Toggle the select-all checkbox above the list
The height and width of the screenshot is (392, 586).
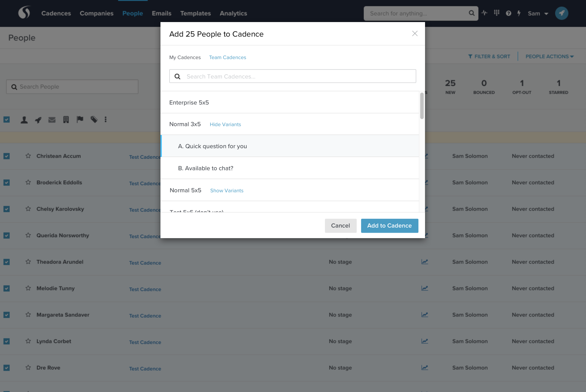(6, 120)
